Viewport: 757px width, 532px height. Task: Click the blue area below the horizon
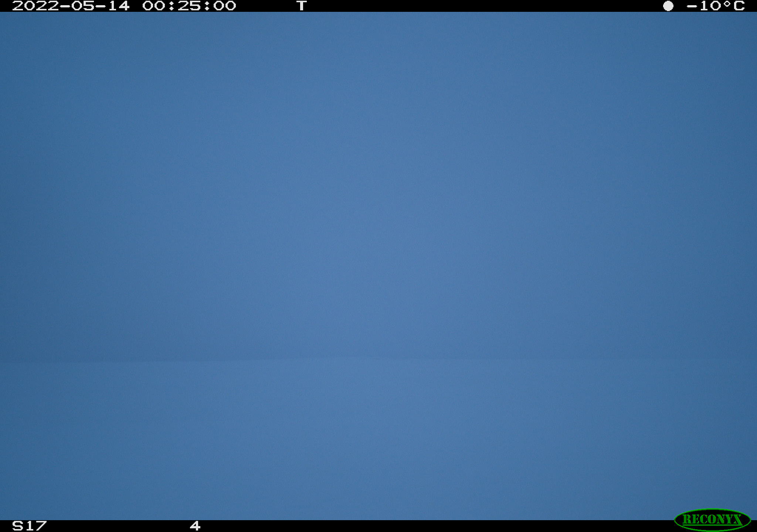378,440
